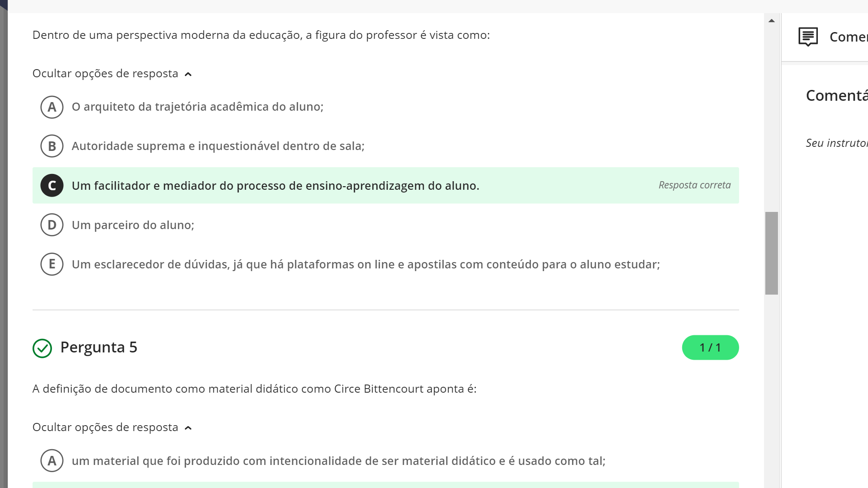Click the Resposta correta label

pos(694,185)
